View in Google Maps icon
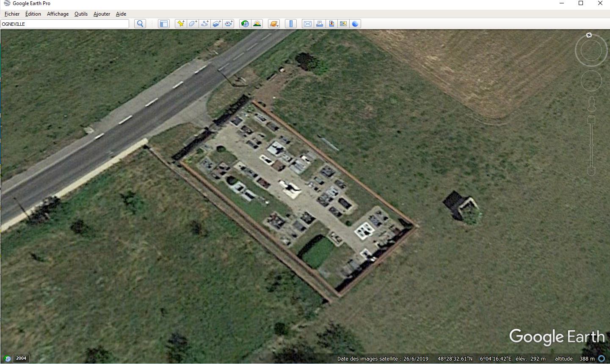This screenshot has height=364, width=610. pyautogui.click(x=343, y=24)
